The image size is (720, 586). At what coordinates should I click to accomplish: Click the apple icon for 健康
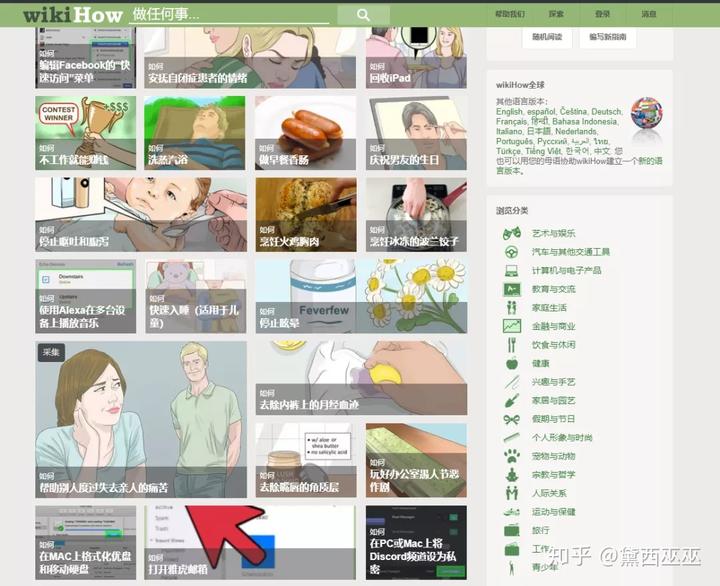click(x=512, y=363)
